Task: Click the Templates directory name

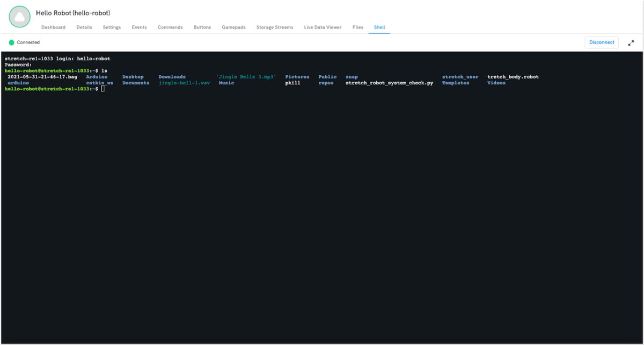Action: pyautogui.click(x=456, y=83)
